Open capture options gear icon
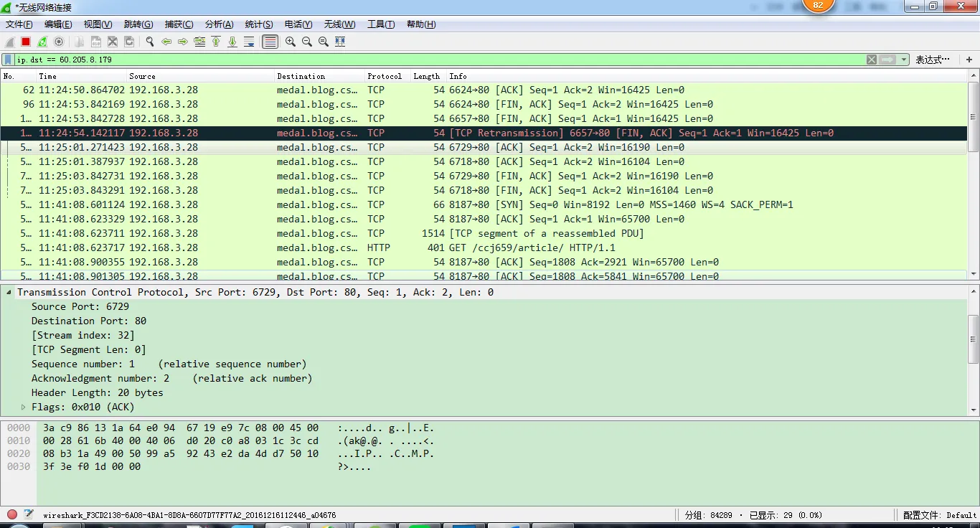 point(59,42)
